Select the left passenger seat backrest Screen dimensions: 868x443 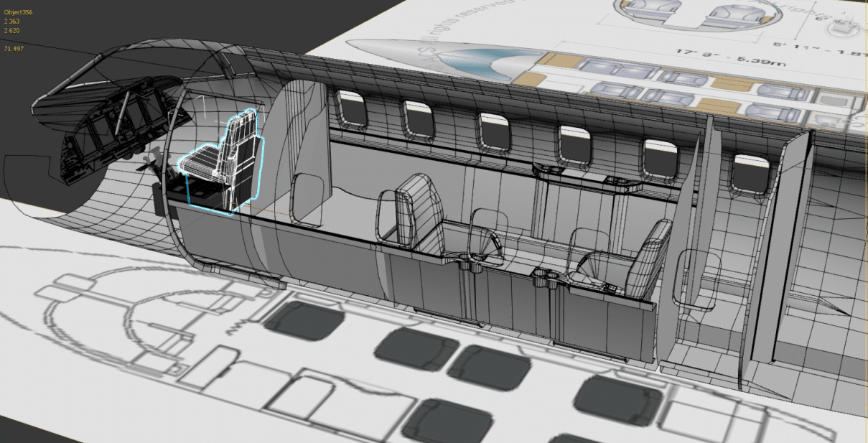[x=415, y=208]
